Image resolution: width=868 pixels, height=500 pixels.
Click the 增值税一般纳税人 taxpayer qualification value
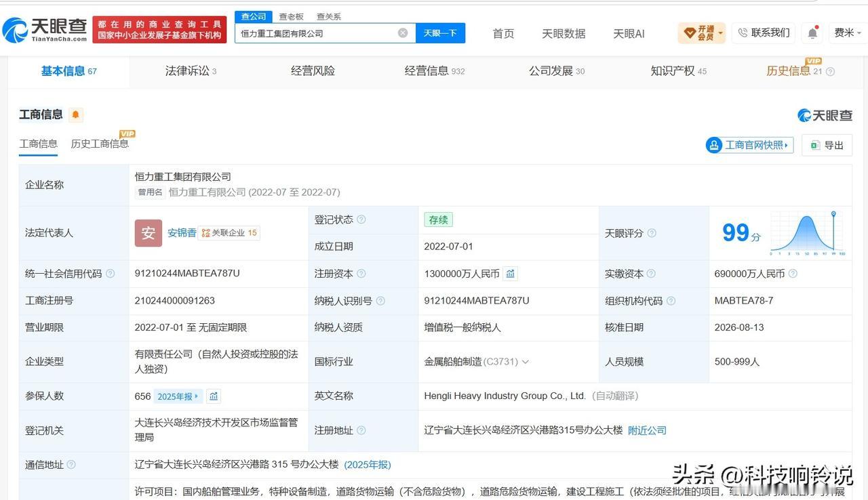tap(462, 327)
